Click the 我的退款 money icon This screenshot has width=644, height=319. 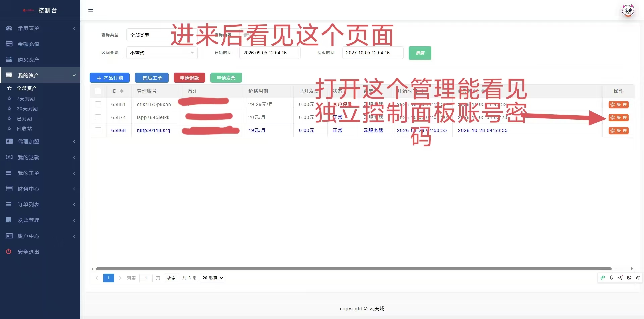click(9, 157)
